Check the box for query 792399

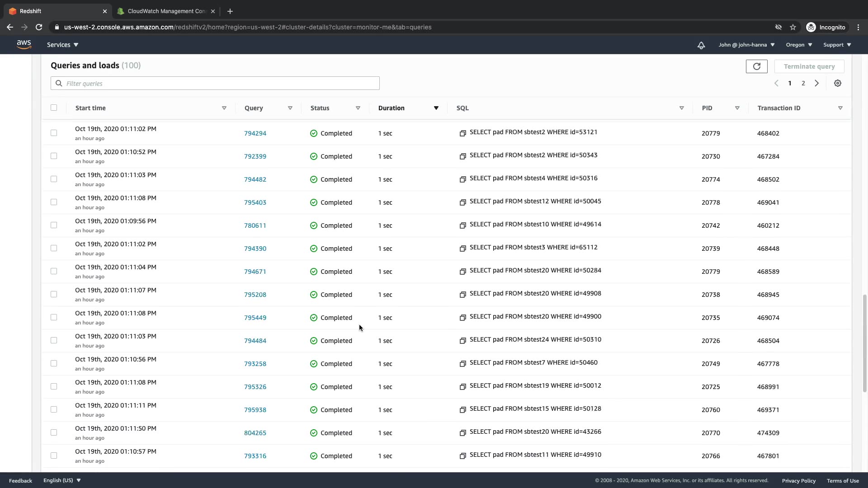click(54, 156)
